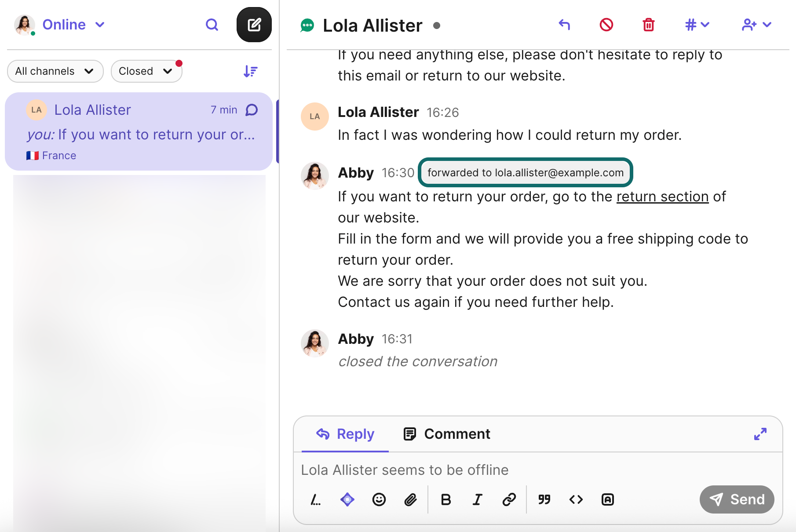Toggle blockquote formatting

544,499
